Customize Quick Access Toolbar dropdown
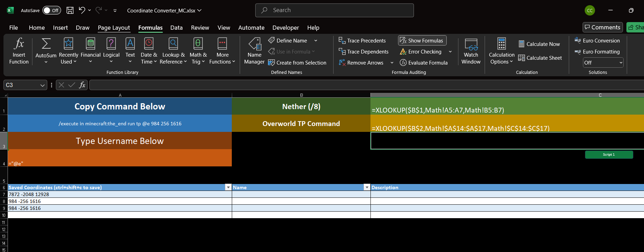Viewport: 644px width, 252px height. tap(115, 11)
